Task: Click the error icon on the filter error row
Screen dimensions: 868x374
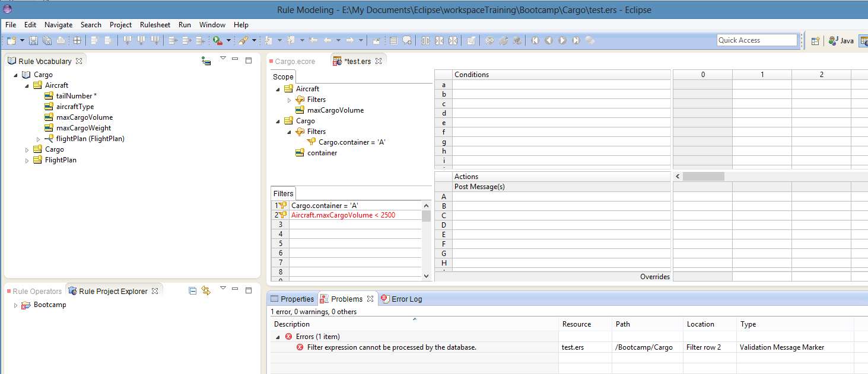Action: 300,347
